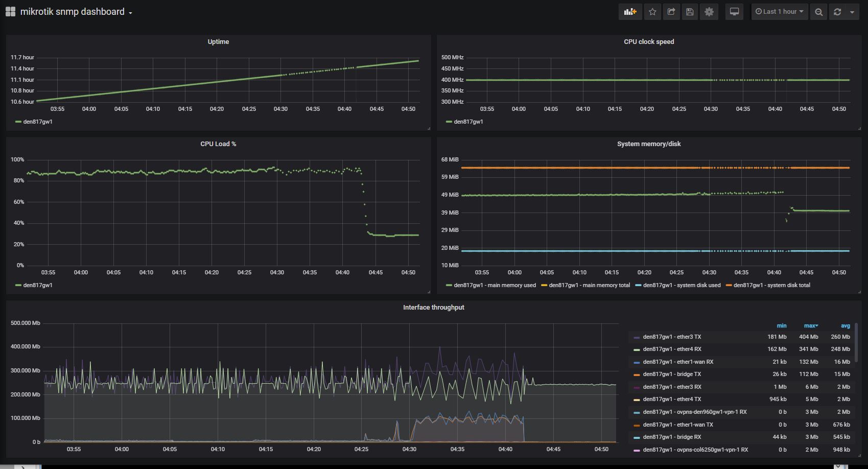Expand the mikrotik snmp dashboard title dropdown
The height and width of the screenshot is (469, 868).
pyautogui.click(x=130, y=12)
